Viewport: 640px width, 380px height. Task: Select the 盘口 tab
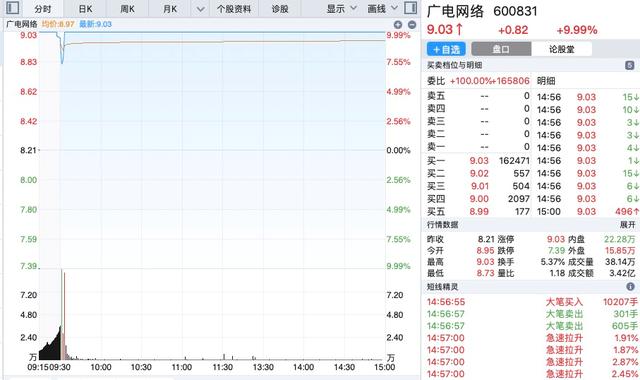[501, 49]
